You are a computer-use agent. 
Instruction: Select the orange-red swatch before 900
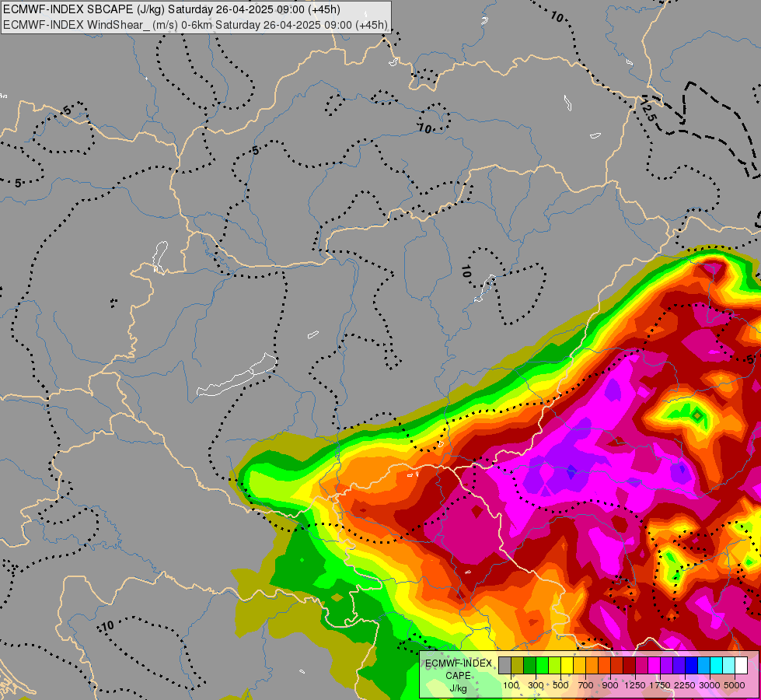pos(604,666)
